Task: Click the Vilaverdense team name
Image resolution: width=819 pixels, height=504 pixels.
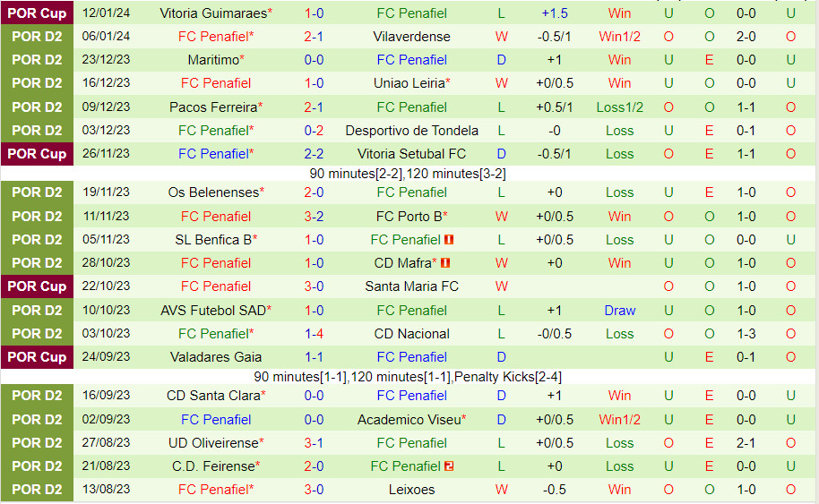Action: 411,37
